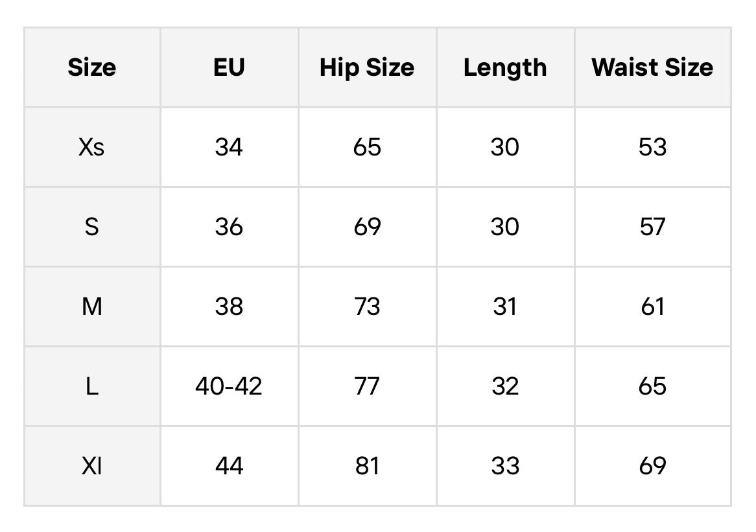
Task: Click EU value 44
Action: pyautogui.click(x=230, y=466)
